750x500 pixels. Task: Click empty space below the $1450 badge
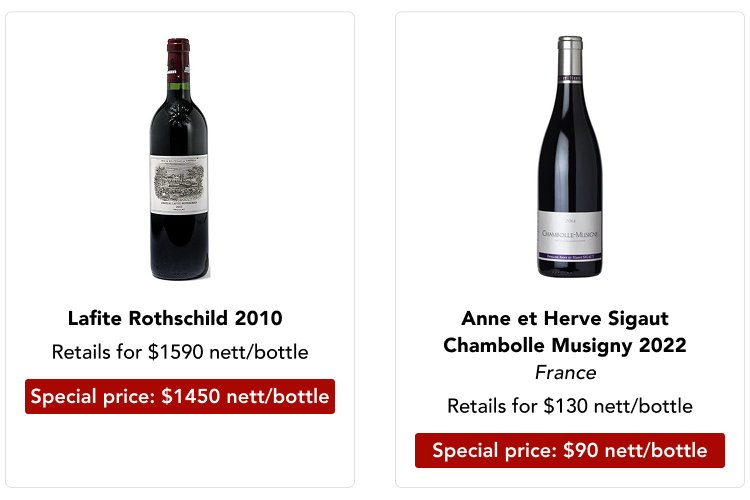pos(180,450)
